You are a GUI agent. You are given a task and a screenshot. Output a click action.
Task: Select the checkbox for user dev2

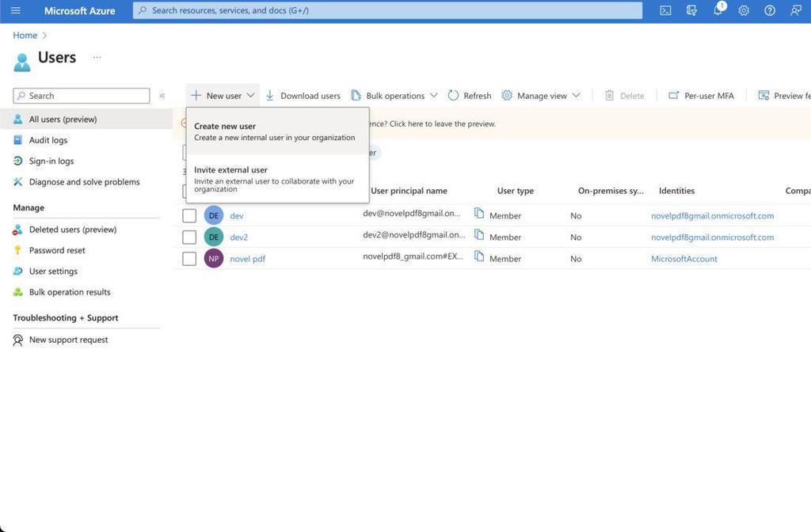189,237
